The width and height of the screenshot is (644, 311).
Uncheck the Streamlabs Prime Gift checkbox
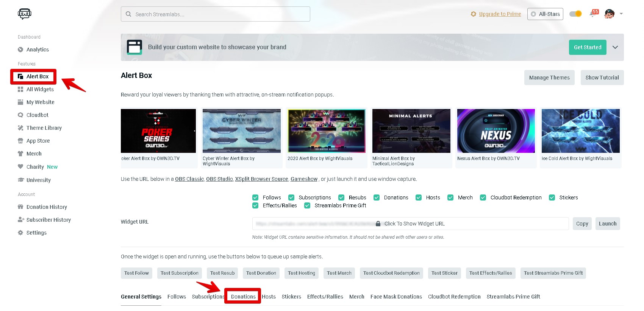pos(307,205)
